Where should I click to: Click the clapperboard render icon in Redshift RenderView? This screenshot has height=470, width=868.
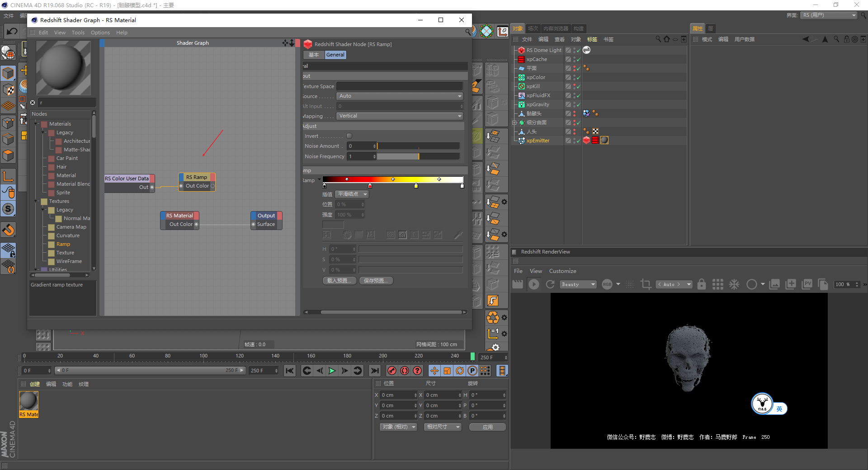click(x=518, y=284)
